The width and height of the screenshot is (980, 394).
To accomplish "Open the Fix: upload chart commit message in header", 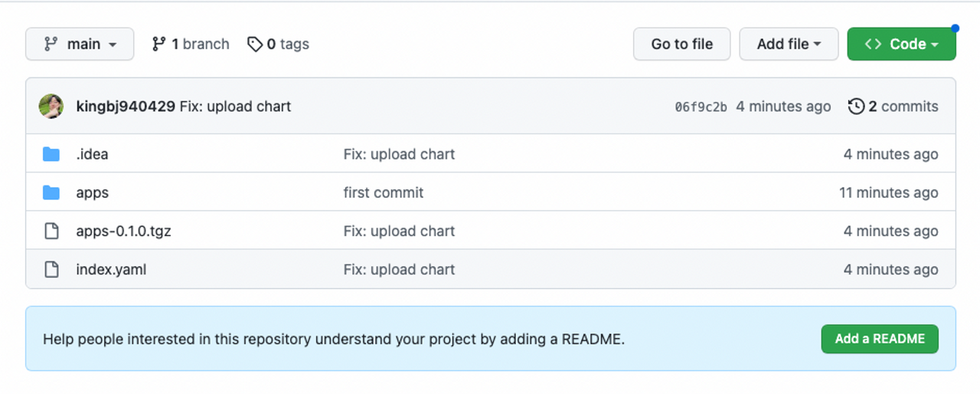I will tap(235, 107).
